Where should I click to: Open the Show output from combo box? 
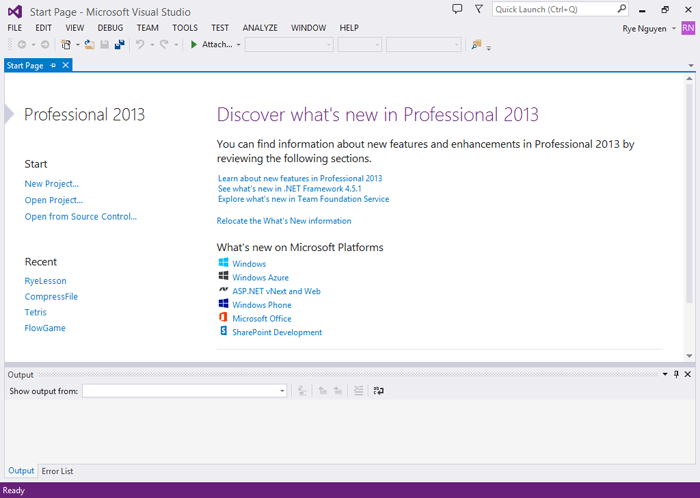click(184, 391)
